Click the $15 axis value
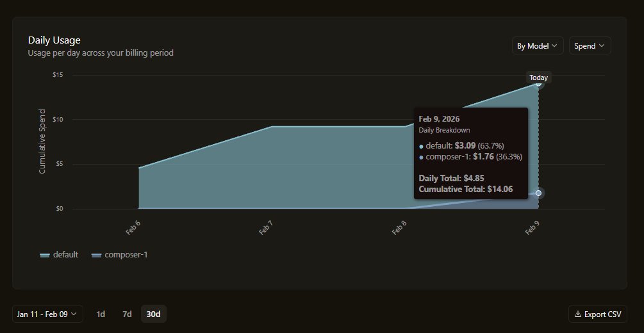 [x=58, y=75]
